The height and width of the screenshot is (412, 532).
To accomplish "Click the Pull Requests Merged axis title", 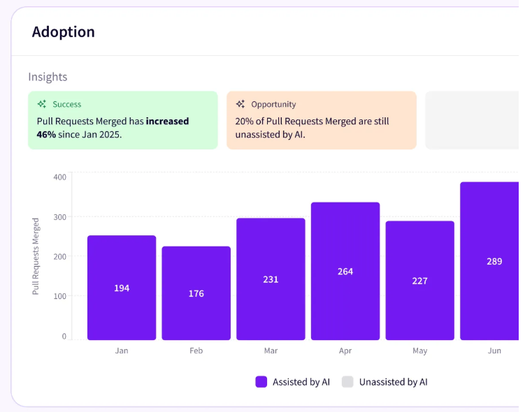I will point(36,256).
